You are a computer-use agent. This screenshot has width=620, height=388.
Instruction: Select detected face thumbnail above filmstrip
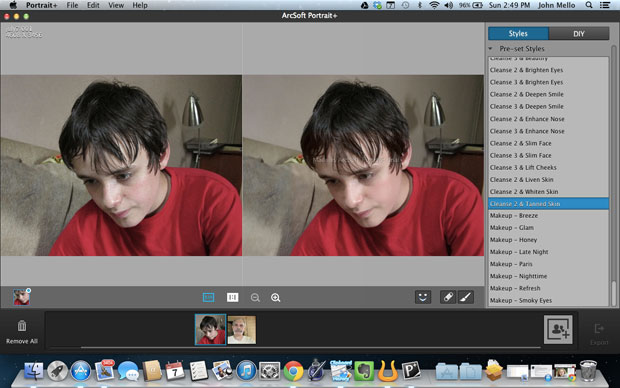(x=21, y=297)
